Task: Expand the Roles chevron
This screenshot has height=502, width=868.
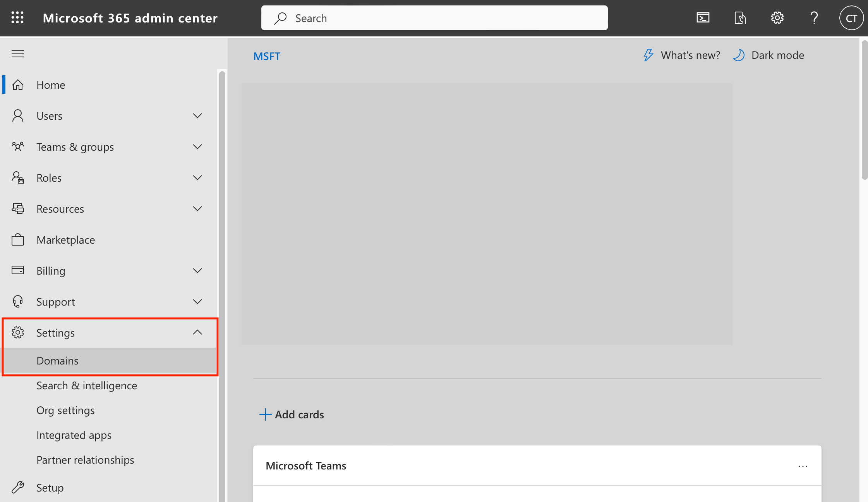Action: pyautogui.click(x=197, y=178)
